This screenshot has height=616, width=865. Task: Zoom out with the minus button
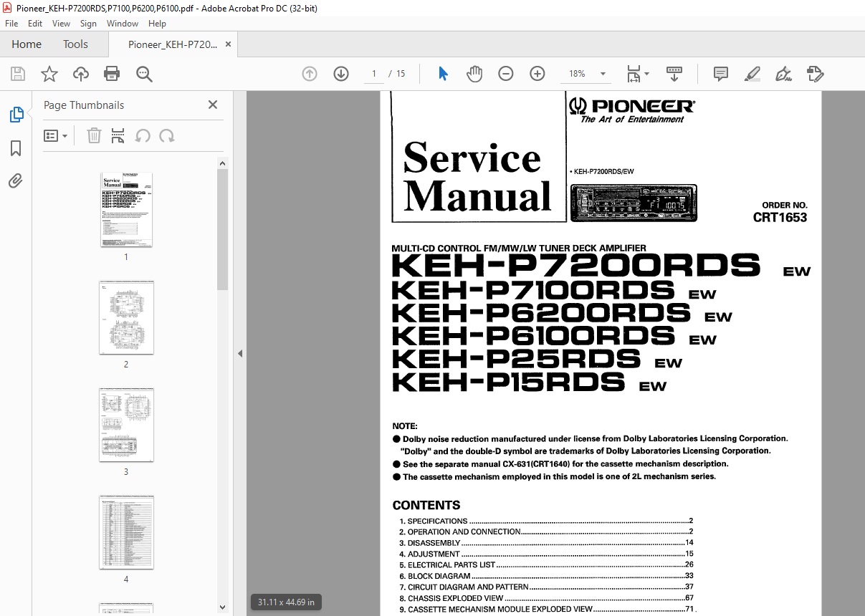click(506, 74)
